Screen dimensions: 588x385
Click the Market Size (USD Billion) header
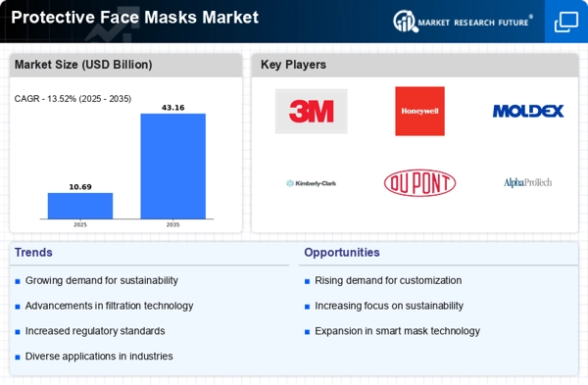(83, 65)
